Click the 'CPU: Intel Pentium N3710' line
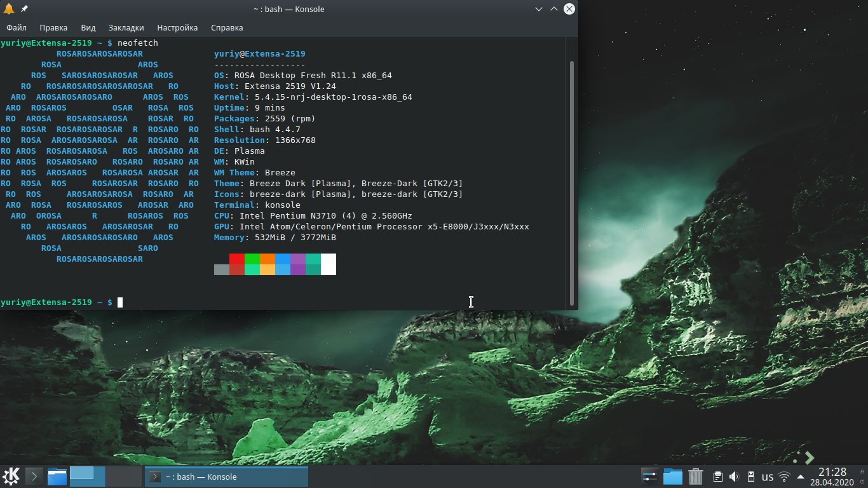Screen dimensions: 868x488 tap(313, 216)
